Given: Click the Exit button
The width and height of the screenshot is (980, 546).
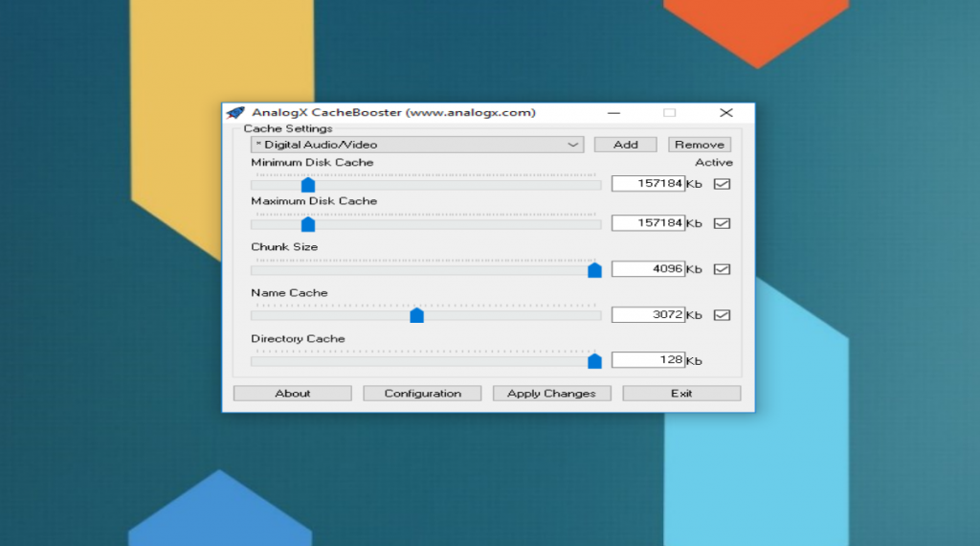Looking at the screenshot, I should coord(681,394).
